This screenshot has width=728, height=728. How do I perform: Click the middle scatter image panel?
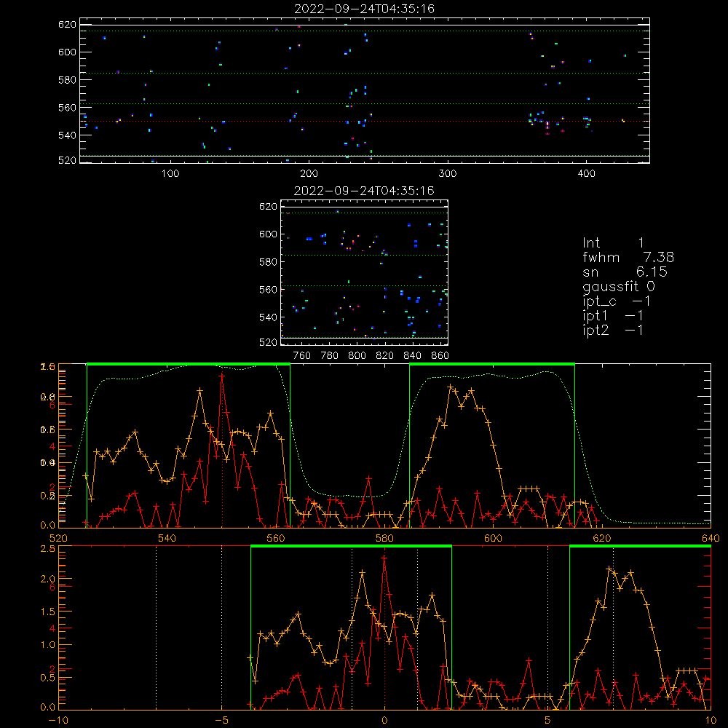(365, 272)
